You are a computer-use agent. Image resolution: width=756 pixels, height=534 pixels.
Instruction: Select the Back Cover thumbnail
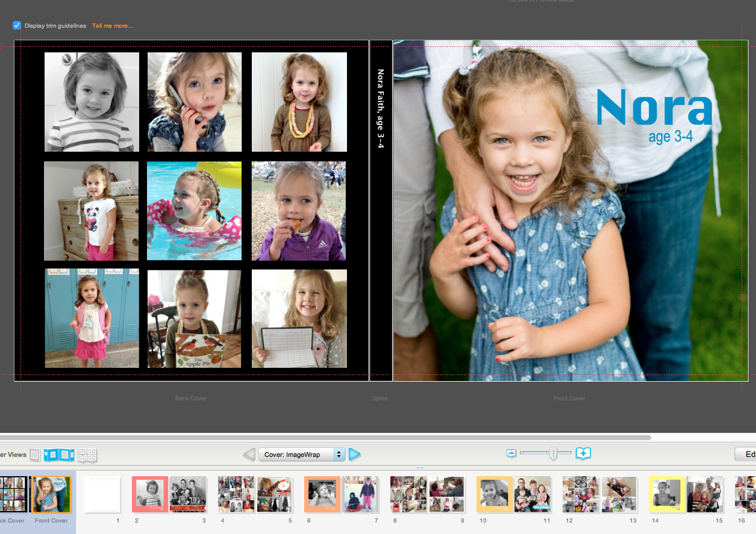(13, 494)
